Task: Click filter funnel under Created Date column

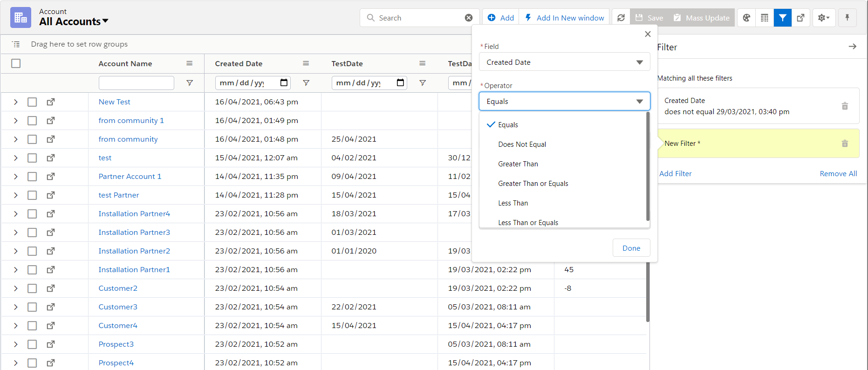Action: point(306,82)
